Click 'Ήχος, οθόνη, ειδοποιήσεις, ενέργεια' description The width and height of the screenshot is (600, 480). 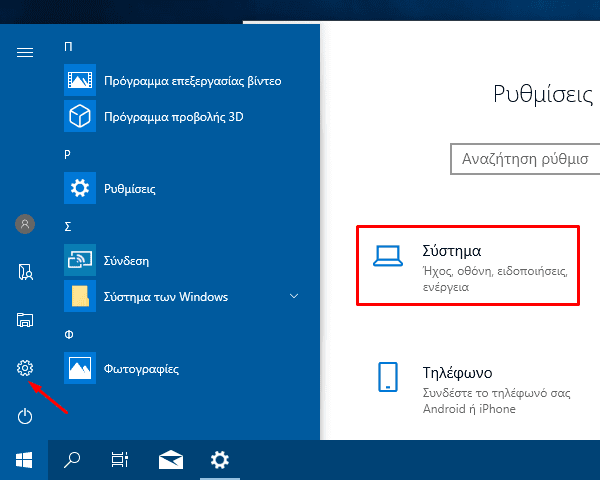tap(495, 279)
